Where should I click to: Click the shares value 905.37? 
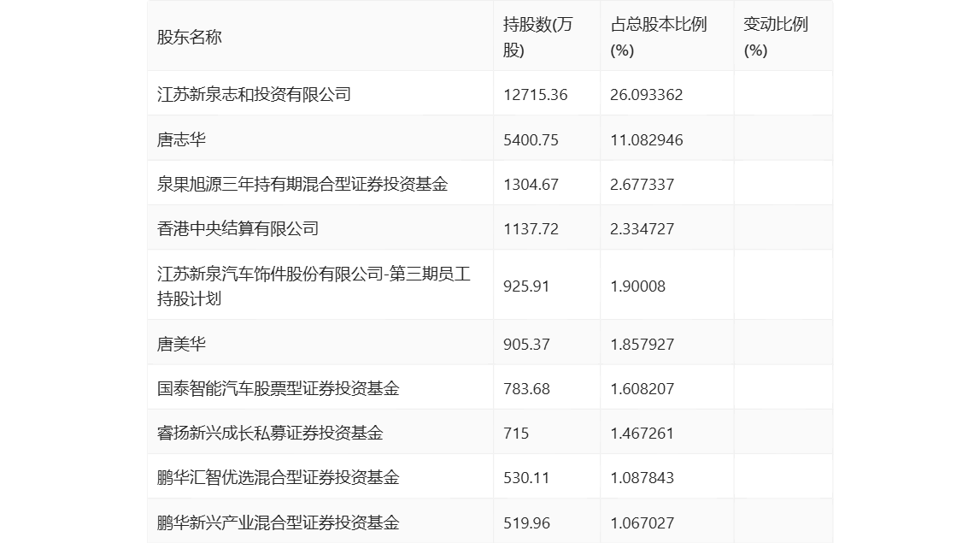(x=526, y=344)
